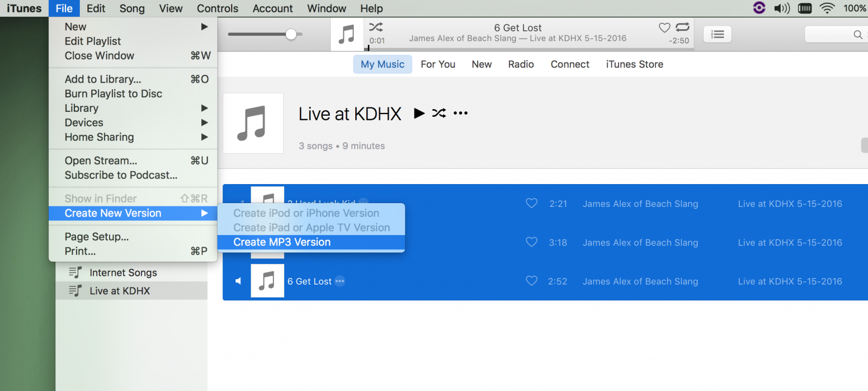The height and width of the screenshot is (391, 868).
Task: Go to the iTunes Store tab
Action: click(x=634, y=64)
